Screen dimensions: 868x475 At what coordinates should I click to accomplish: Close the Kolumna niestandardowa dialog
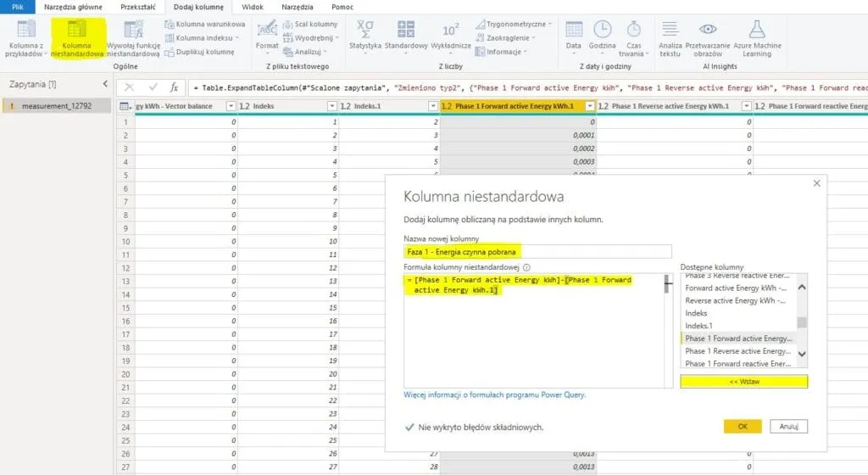click(x=816, y=183)
